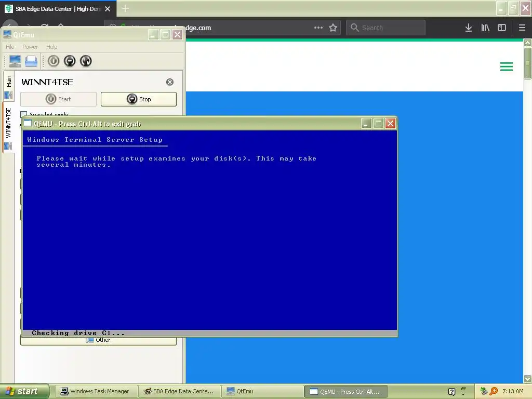Screen dimensions: 532x399
Task: Click the 7:13 AM taskbar clock
Action: coord(513,392)
